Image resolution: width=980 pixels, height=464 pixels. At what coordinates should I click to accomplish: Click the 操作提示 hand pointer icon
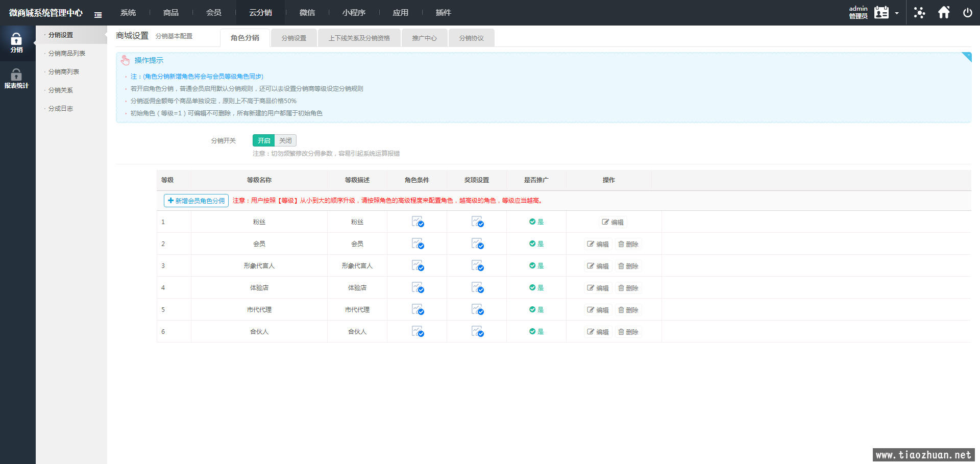coord(125,60)
